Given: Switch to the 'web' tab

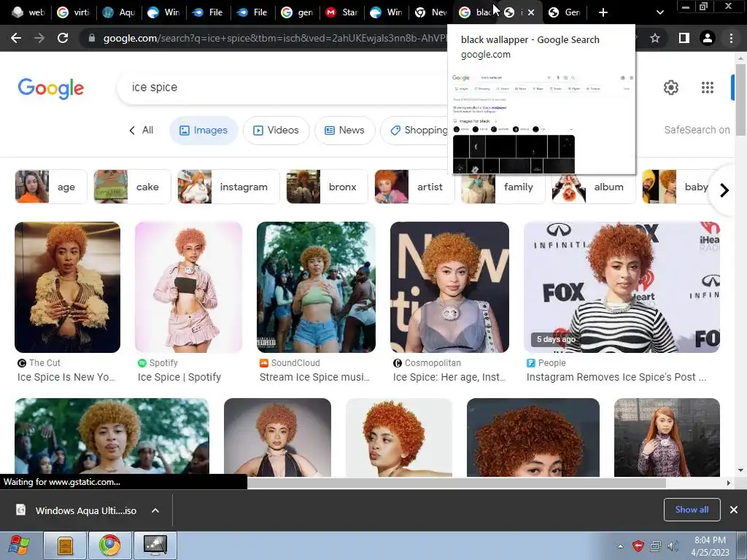Looking at the screenshot, I should point(28,12).
